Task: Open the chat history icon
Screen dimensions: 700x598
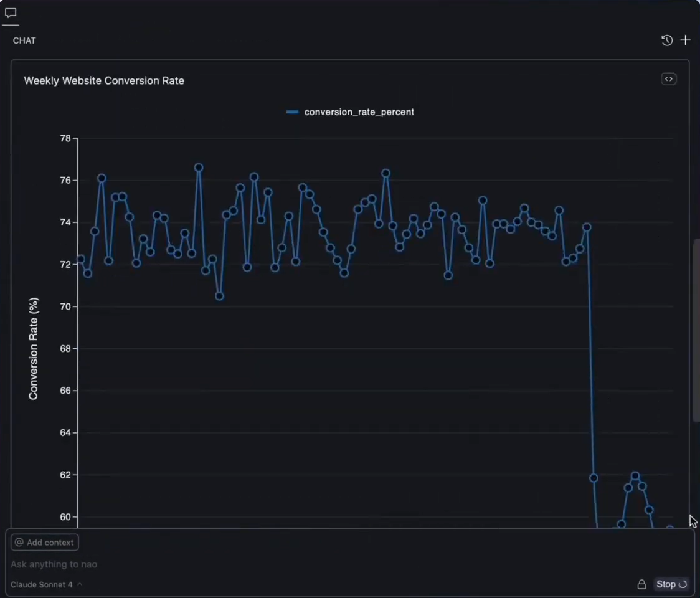Action: [x=666, y=40]
